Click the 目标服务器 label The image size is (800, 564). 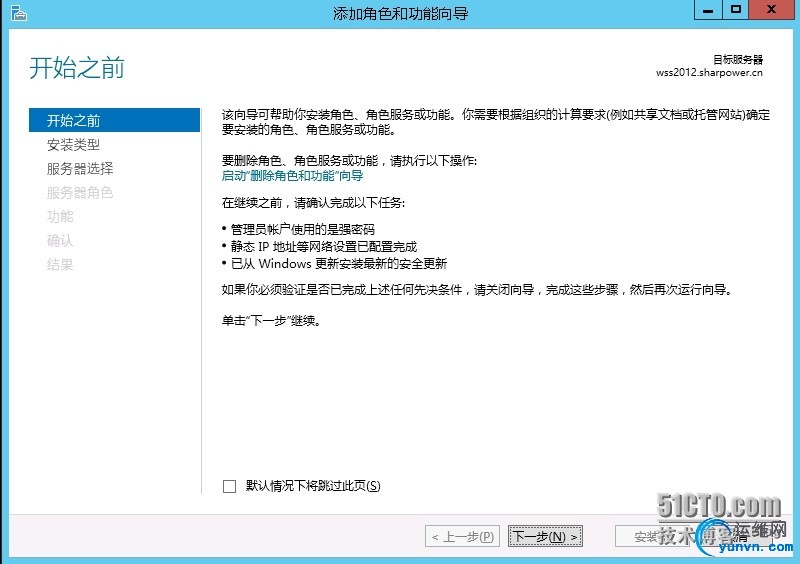(x=738, y=60)
